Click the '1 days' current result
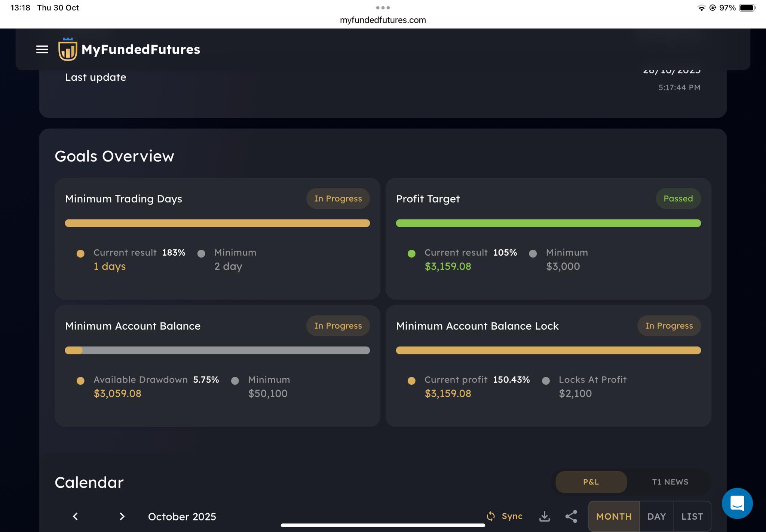766x532 pixels. (110, 266)
